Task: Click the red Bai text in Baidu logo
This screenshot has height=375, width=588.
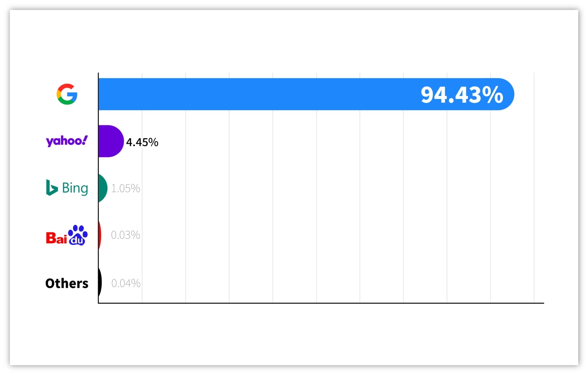Action: click(x=56, y=238)
